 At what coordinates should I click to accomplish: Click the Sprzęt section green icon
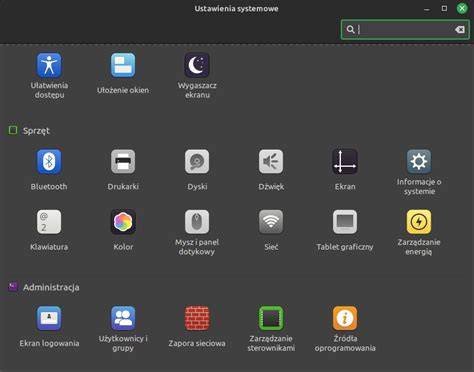point(13,130)
